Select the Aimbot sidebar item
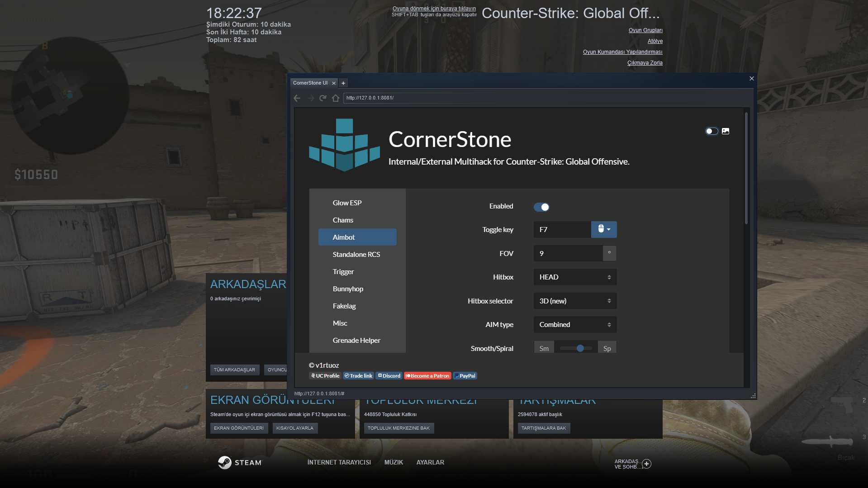The image size is (868, 488). (x=357, y=237)
